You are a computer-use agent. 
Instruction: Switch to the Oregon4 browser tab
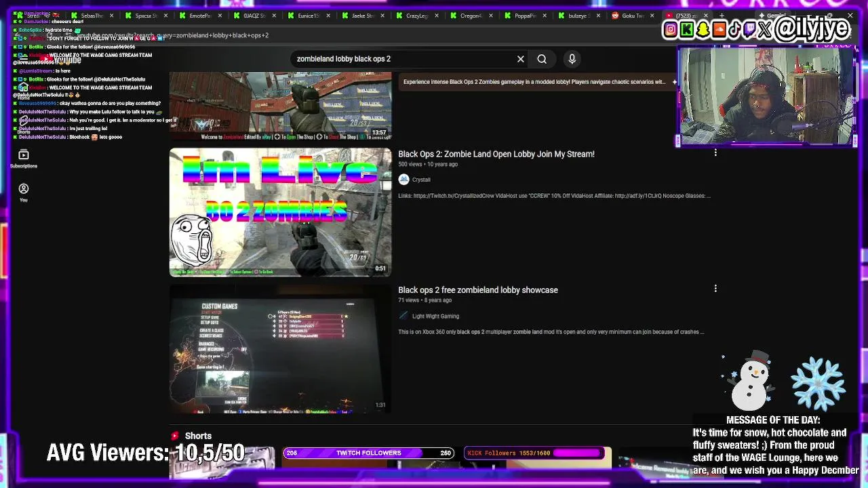click(x=471, y=16)
